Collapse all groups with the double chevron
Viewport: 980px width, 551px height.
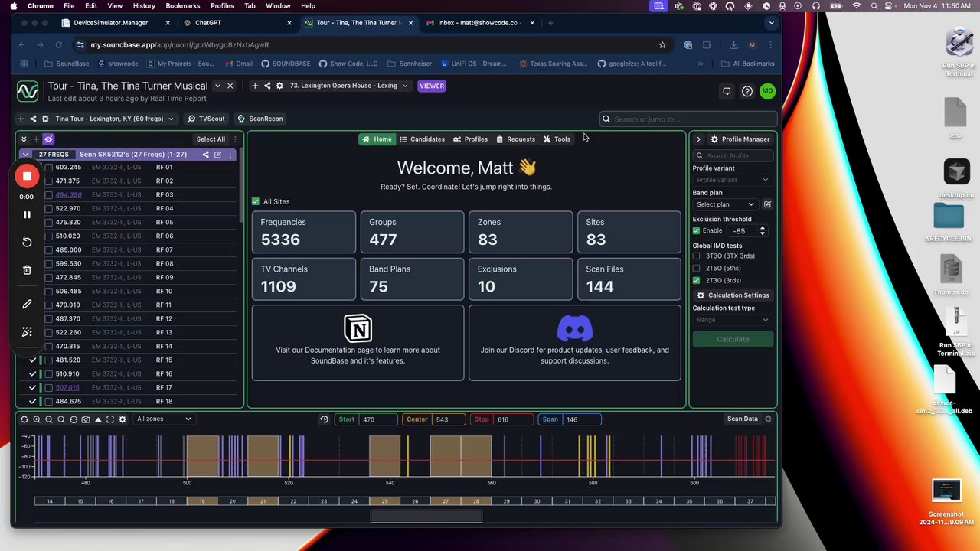pos(24,139)
